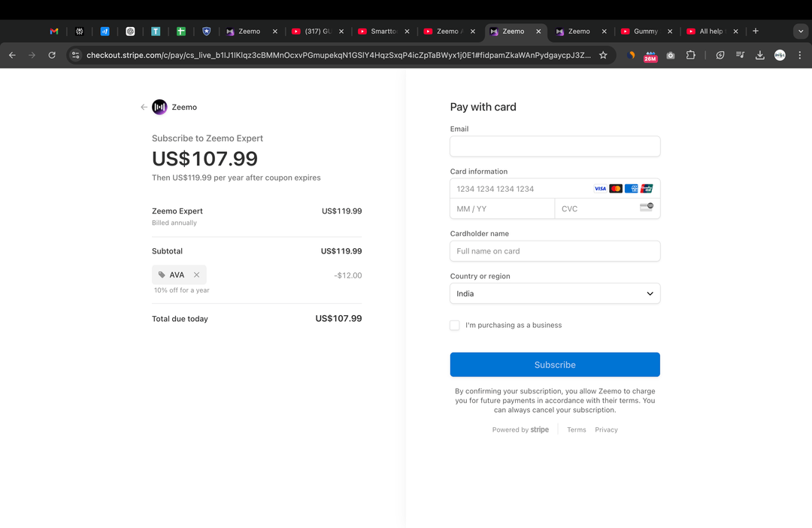Image resolution: width=812 pixels, height=528 pixels.
Task: Open the Chrome downloads icon
Action: (760, 55)
